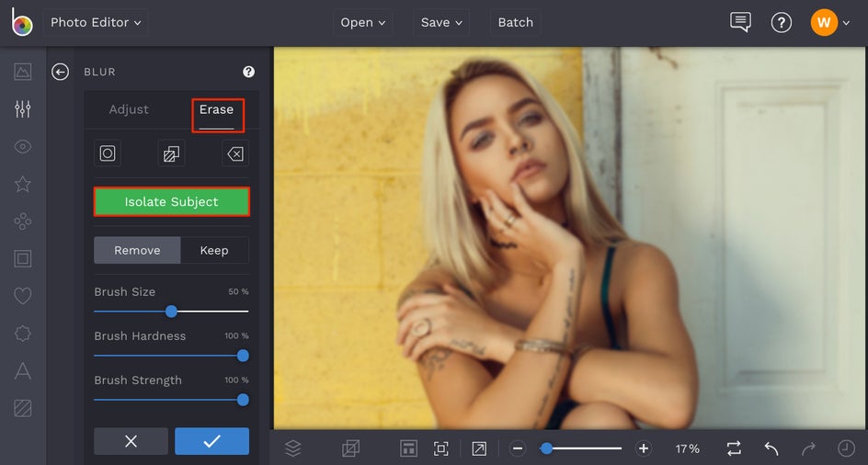Click the fit to screen icon
Image resolution: width=868 pixels, height=465 pixels.
[441, 448]
